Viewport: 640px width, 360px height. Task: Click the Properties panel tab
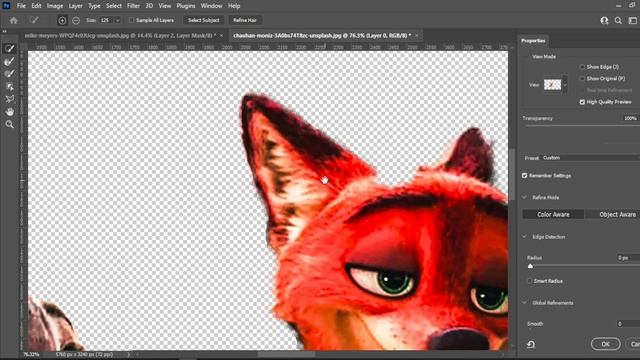point(533,40)
